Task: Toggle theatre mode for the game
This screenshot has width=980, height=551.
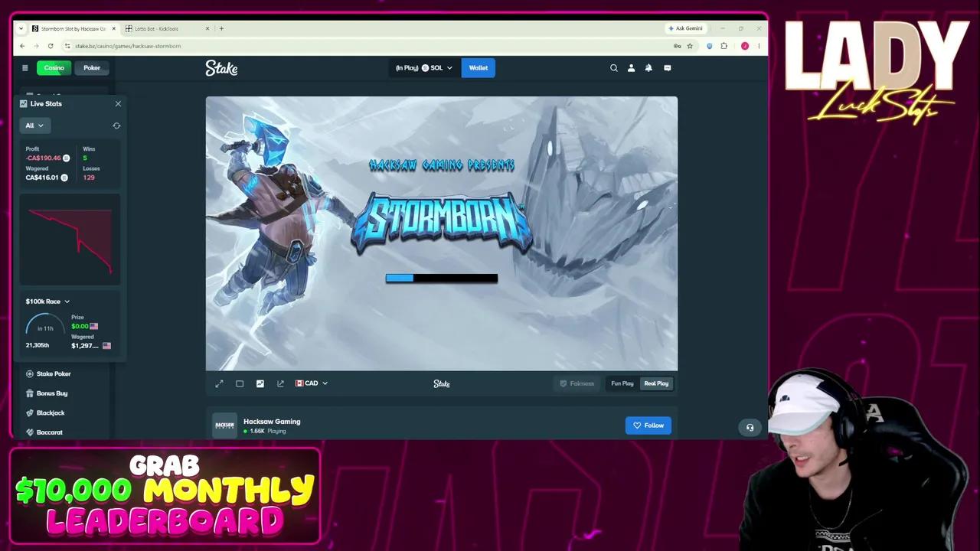Action: click(240, 383)
